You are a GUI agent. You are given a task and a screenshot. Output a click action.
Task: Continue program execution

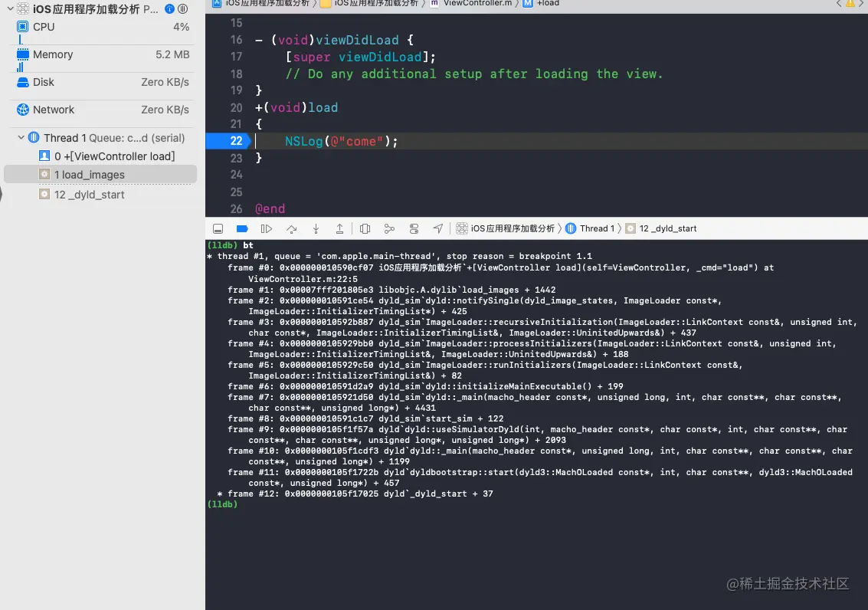[267, 228]
